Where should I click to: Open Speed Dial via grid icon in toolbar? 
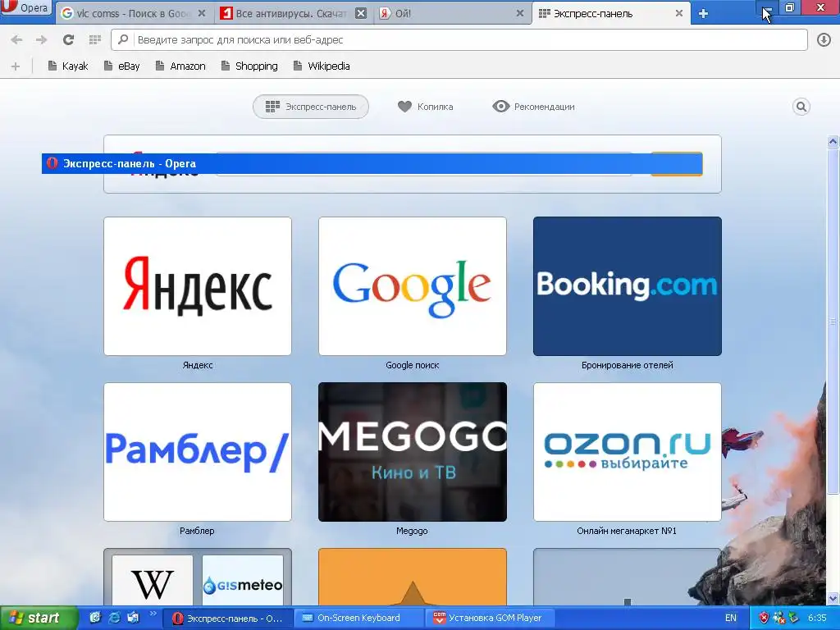coord(95,39)
